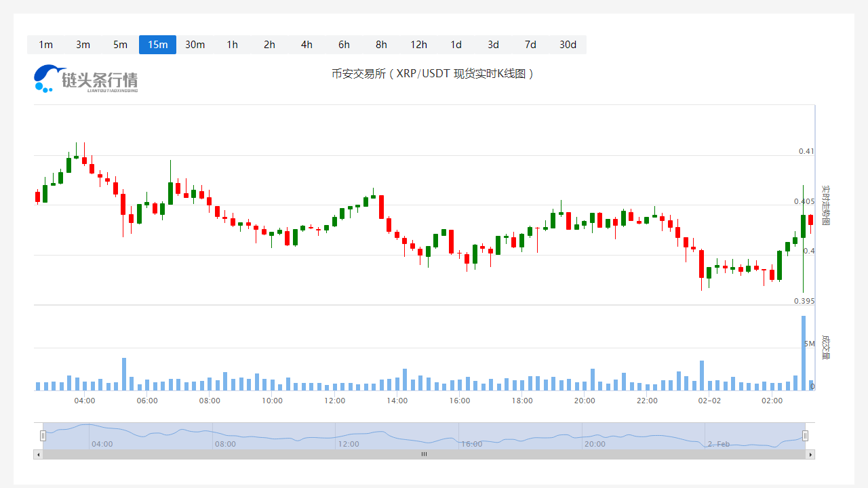Switch to the 5m timeframe
Screen dimensions: 868x488
pos(120,45)
